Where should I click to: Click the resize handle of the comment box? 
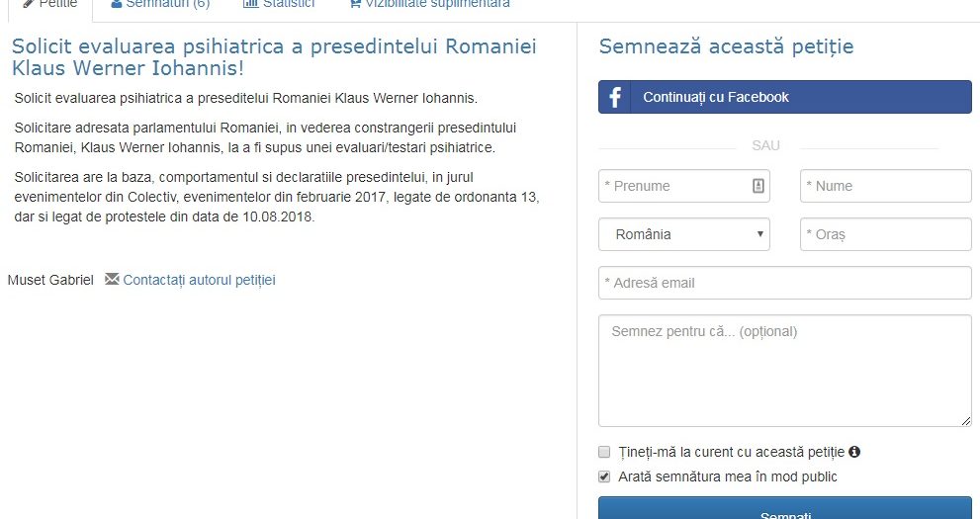pos(965,420)
